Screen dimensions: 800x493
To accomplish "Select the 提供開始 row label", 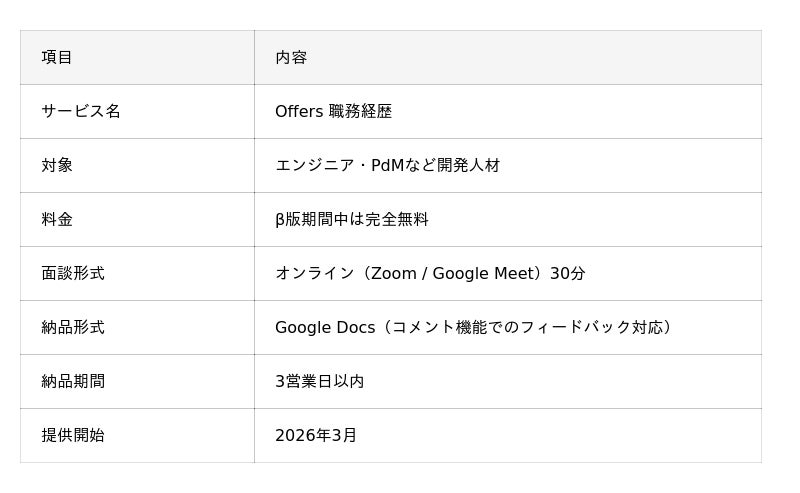I will (x=73, y=436).
